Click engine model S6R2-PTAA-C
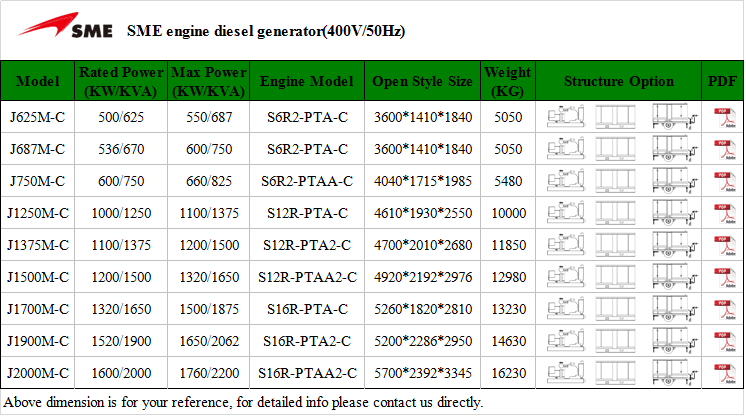The image size is (746, 417). click(307, 181)
